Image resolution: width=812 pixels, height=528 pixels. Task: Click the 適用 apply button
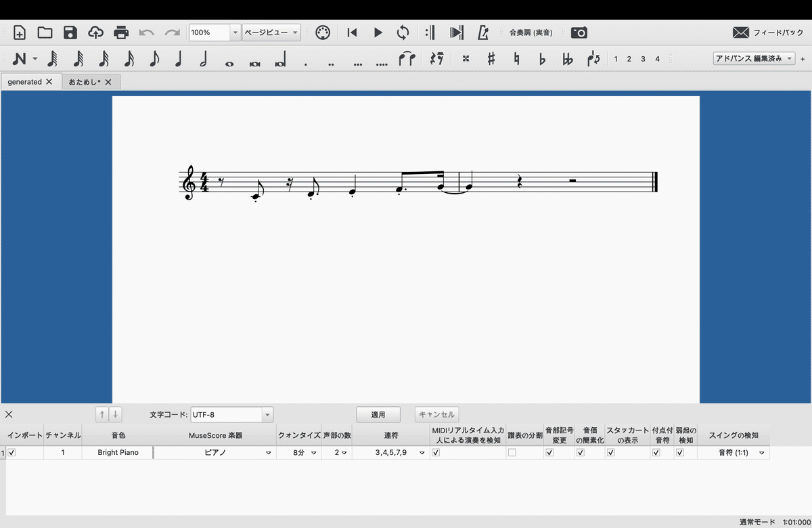coord(379,414)
